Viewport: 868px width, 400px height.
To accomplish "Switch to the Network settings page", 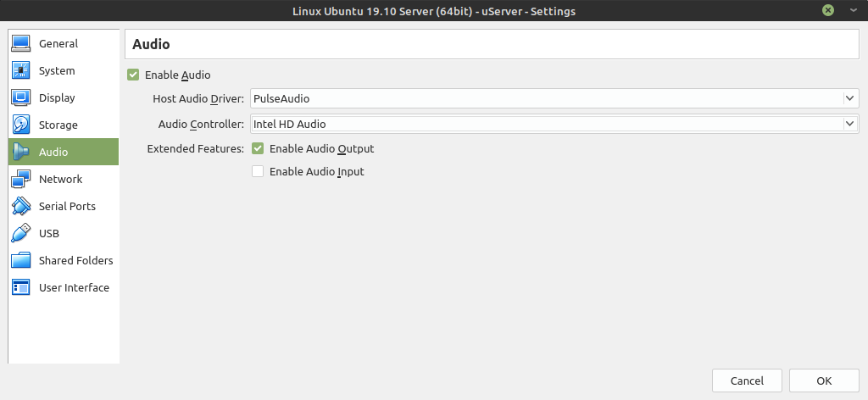I will tap(60, 179).
